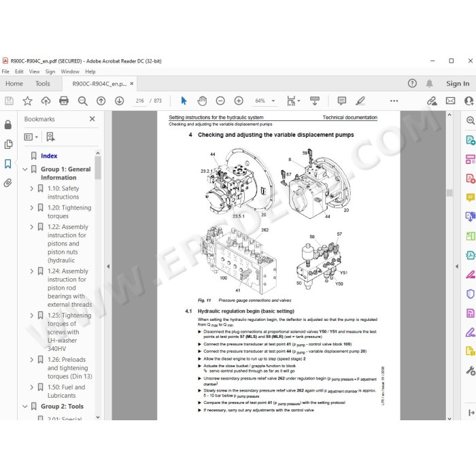Collapse the left navigation pane arrow

[x=108, y=267]
